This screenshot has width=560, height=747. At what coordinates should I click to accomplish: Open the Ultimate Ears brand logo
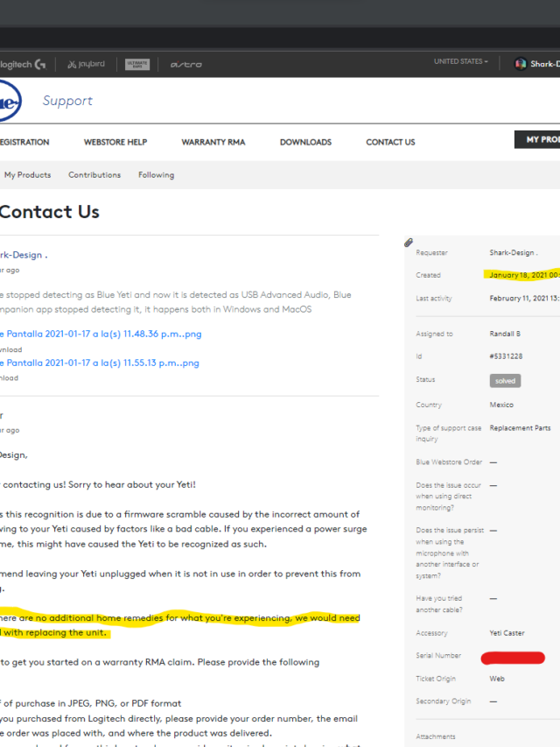point(137,64)
